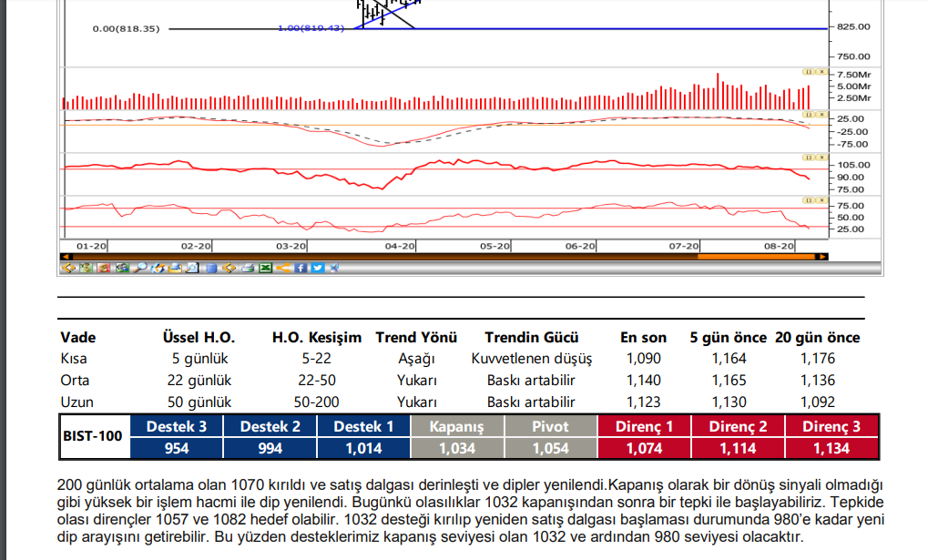Click the 825.00 price axis label
The width and height of the screenshot is (928, 560).
(x=853, y=26)
